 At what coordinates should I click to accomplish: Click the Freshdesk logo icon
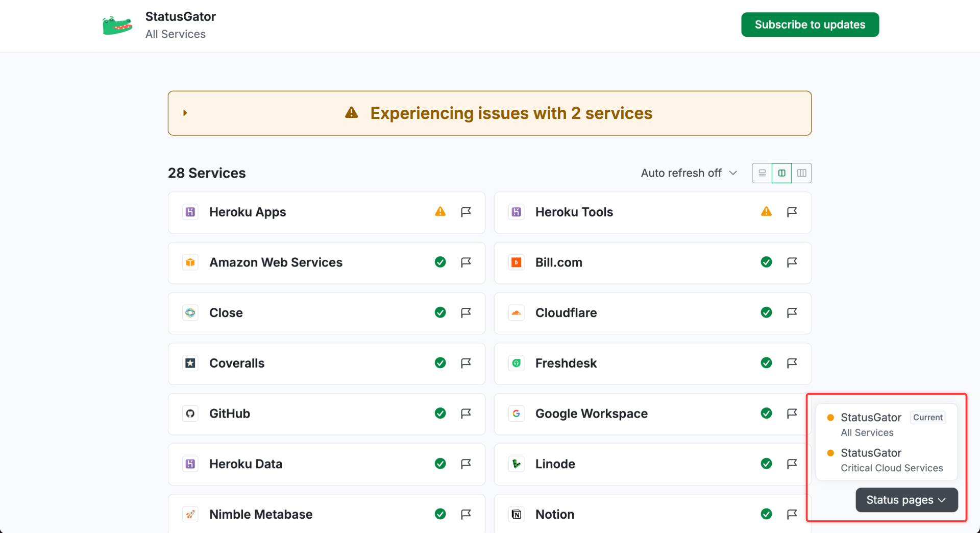517,363
